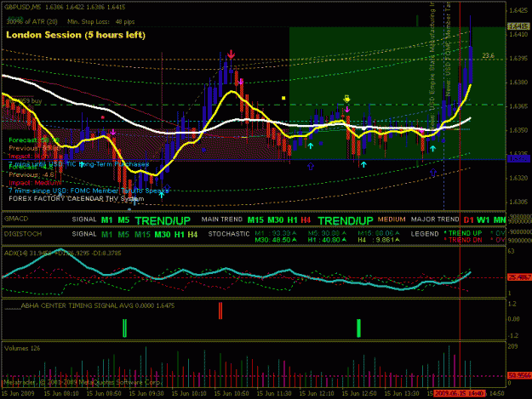532x399 pixels.
Task: Click the LEGEND label
Action: point(425,234)
